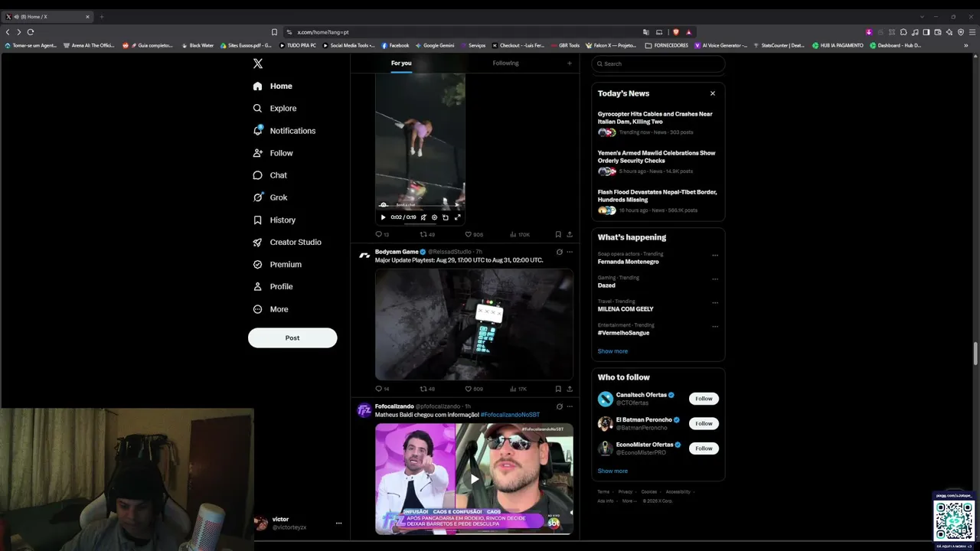Open Notifications in the sidebar
This screenshot has width=980, height=551.
pyautogui.click(x=284, y=131)
